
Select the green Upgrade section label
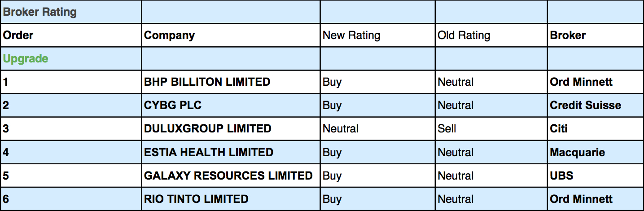[26, 59]
